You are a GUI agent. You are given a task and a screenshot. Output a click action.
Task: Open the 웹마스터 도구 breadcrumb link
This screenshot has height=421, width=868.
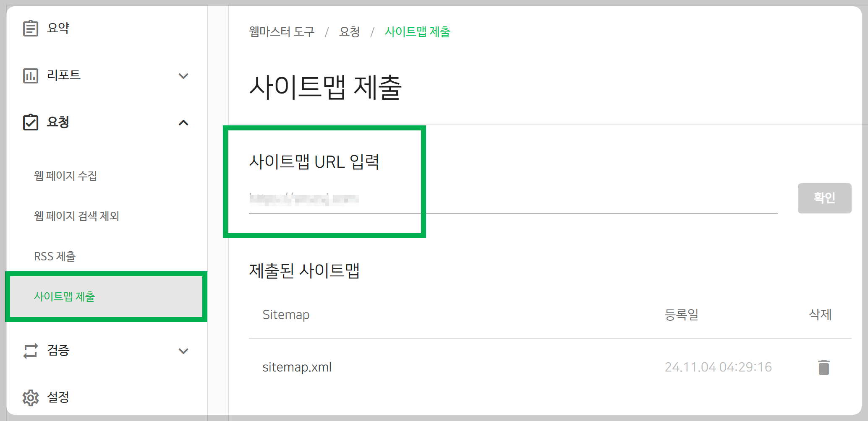click(280, 32)
